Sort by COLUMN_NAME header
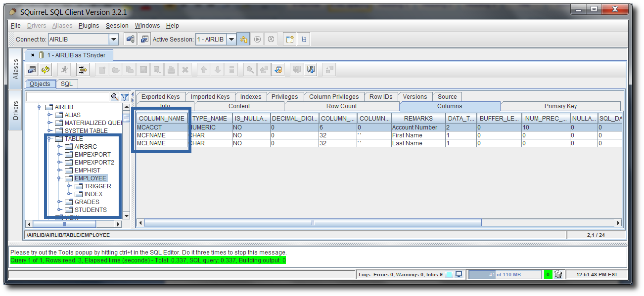 [162, 119]
